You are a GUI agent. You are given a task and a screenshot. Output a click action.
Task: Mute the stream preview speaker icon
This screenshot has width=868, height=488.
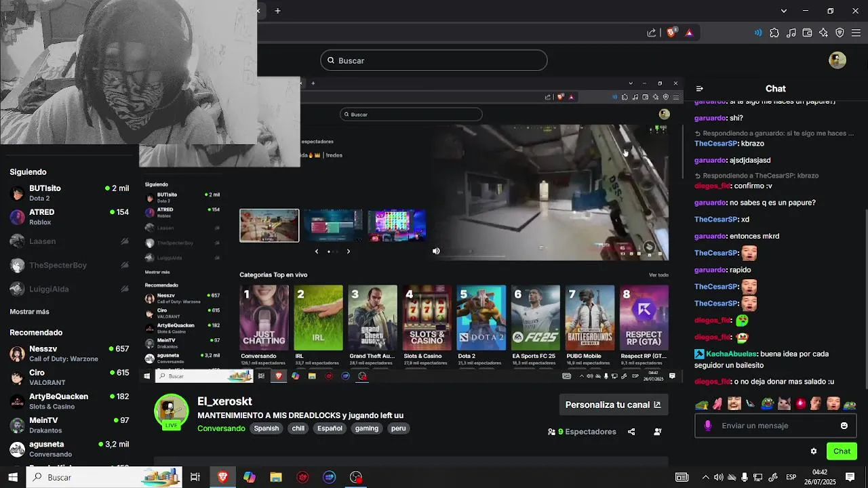point(436,251)
